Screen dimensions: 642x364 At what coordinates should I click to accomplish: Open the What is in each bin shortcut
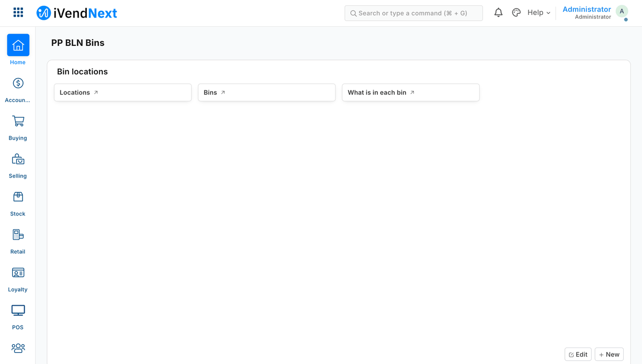410,92
